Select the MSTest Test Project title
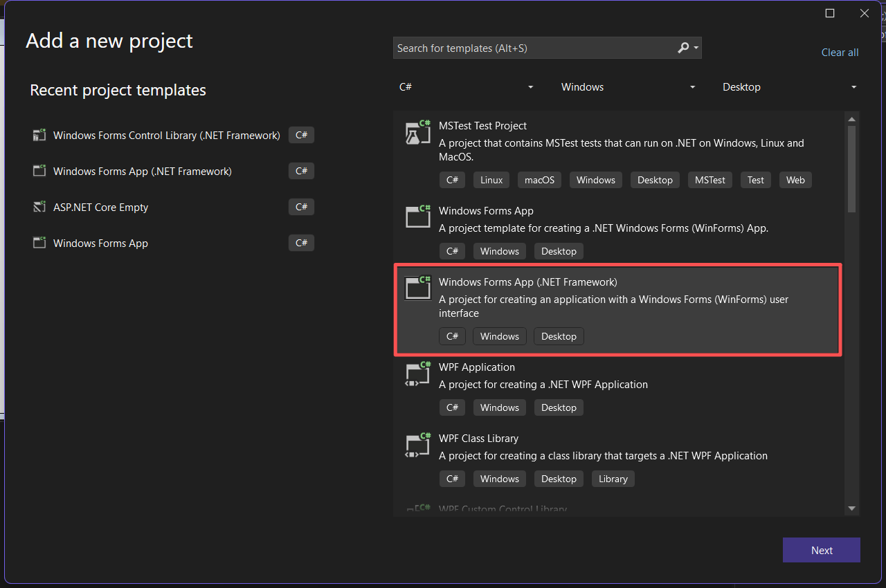Viewport: 886px width, 588px height. [482, 126]
